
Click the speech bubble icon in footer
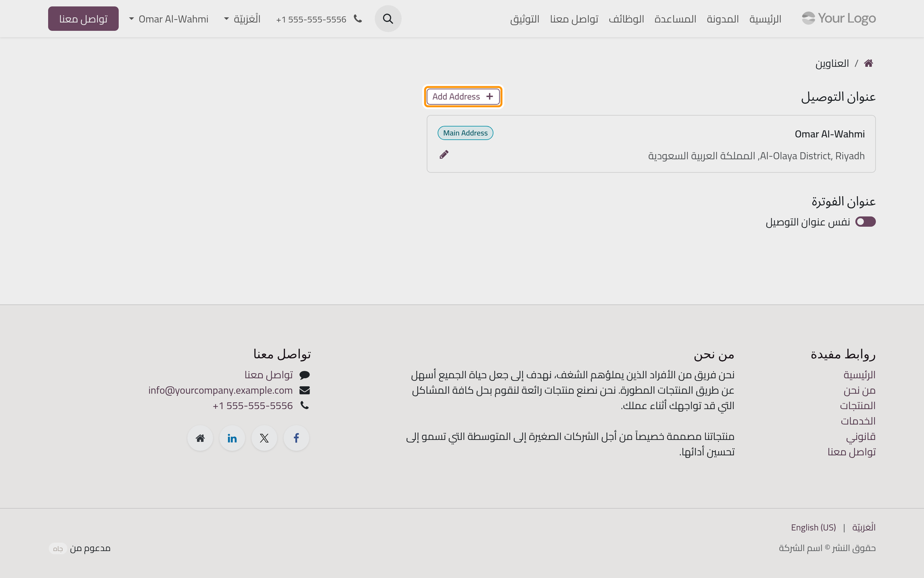tap(305, 375)
